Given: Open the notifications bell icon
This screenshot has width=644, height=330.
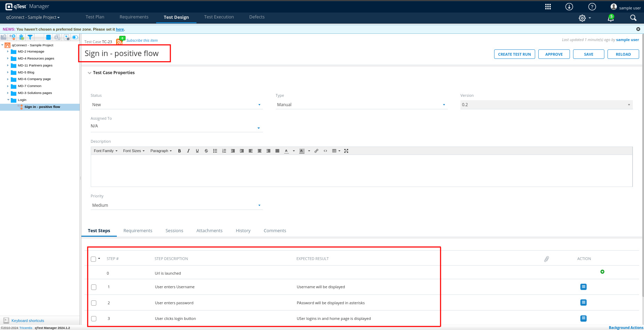Looking at the screenshot, I should point(610,18).
